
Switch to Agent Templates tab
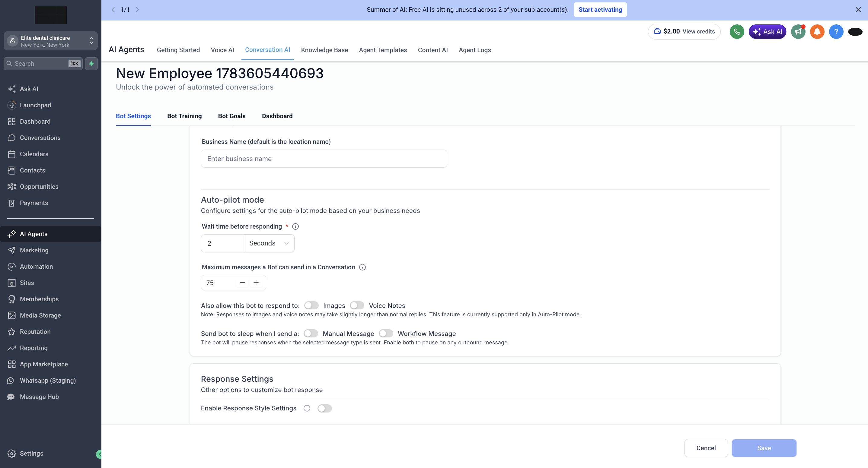[383, 50]
